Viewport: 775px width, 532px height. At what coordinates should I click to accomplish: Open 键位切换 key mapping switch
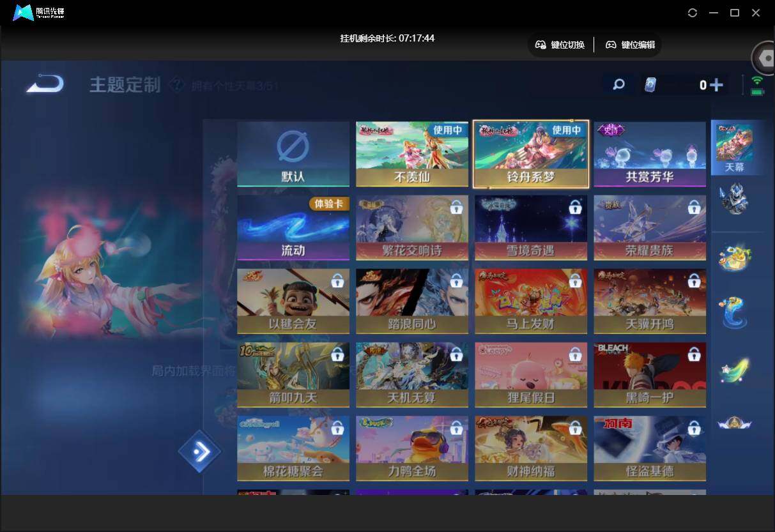(x=560, y=45)
